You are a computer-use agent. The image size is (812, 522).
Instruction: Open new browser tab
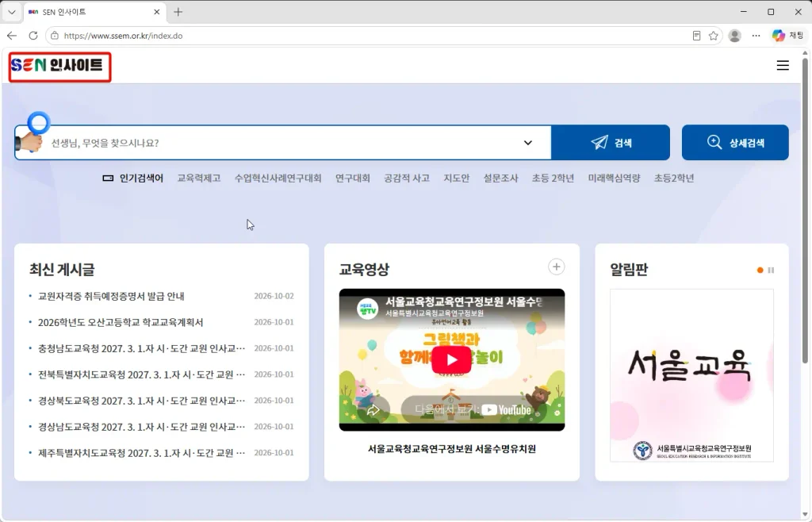pos(178,12)
